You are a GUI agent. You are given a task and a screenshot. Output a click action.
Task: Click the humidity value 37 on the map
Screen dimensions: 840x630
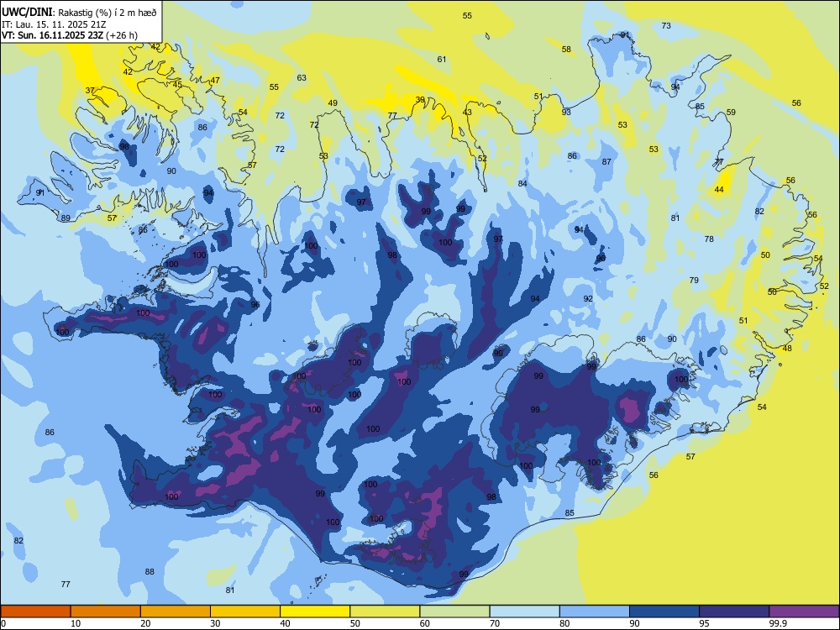pos(90,91)
